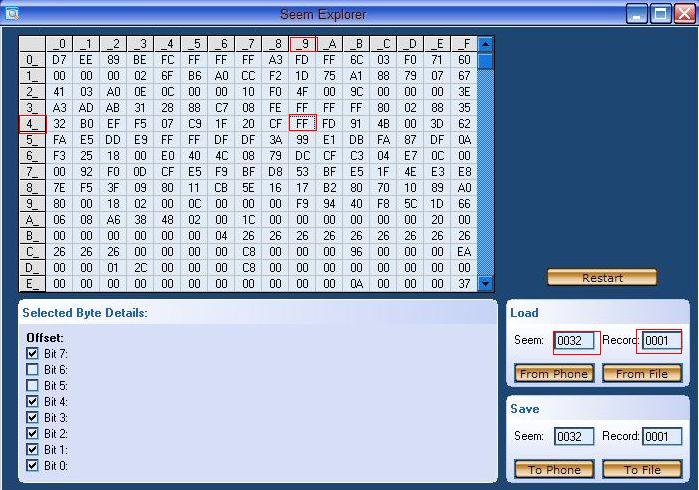
Task: Select byte D7 in row 0_
Action: pos(59,60)
